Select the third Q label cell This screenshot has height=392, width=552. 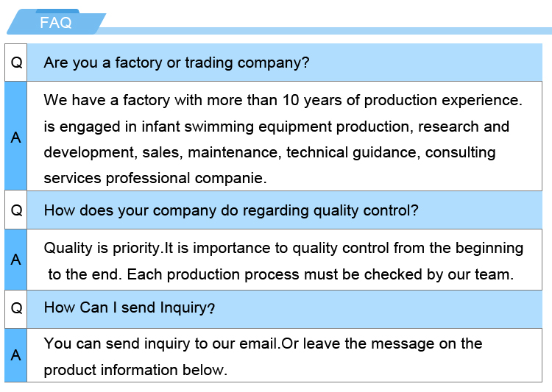click(15, 308)
